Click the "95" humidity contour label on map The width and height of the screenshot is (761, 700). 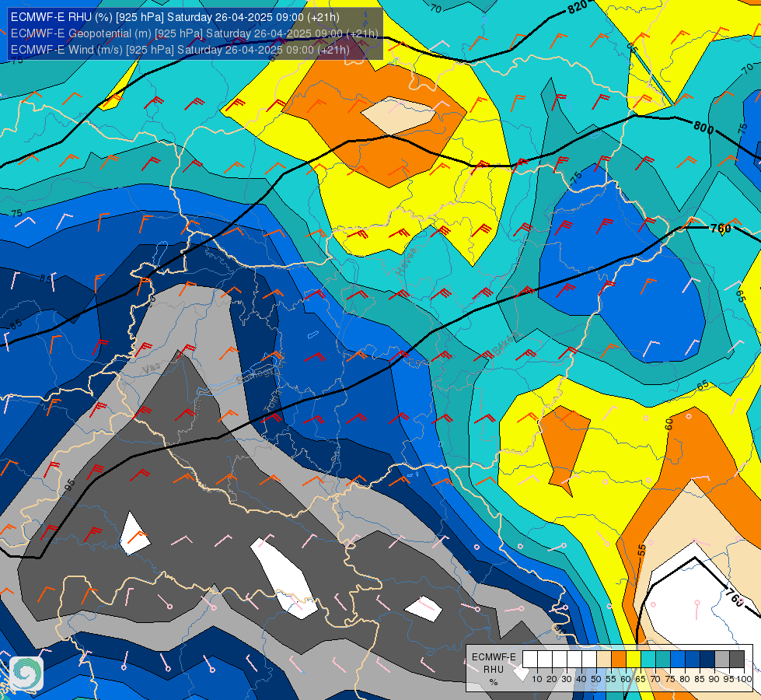coord(69,485)
